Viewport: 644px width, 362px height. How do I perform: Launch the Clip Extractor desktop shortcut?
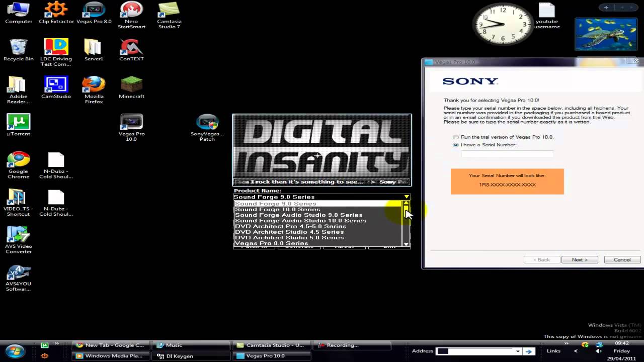pyautogui.click(x=56, y=14)
